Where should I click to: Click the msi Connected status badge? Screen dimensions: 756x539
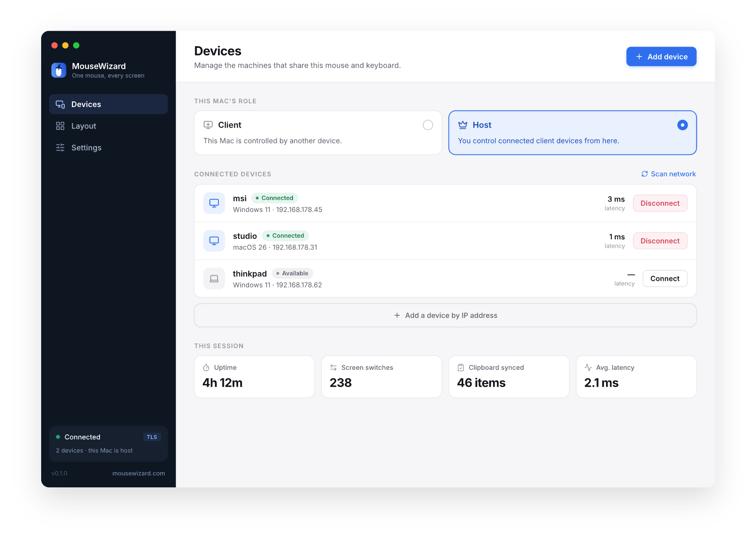275,198
